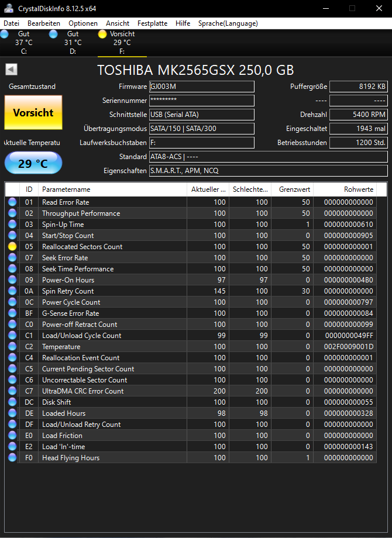Click status orb for UltraDMA CRC Error Count
The width and height of the screenshot is (392, 538).
click(x=12, y=391)
